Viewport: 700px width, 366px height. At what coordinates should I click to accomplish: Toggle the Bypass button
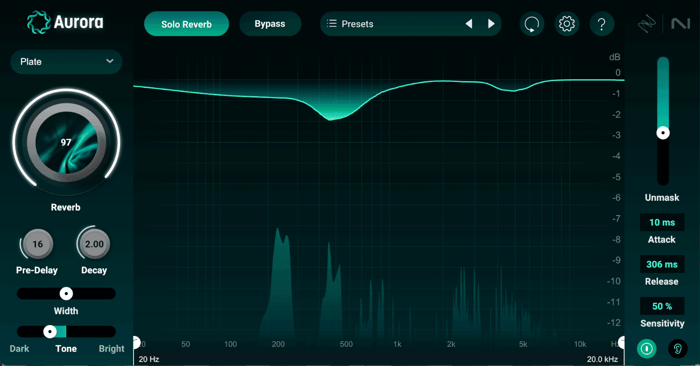(x=270, y=24)
